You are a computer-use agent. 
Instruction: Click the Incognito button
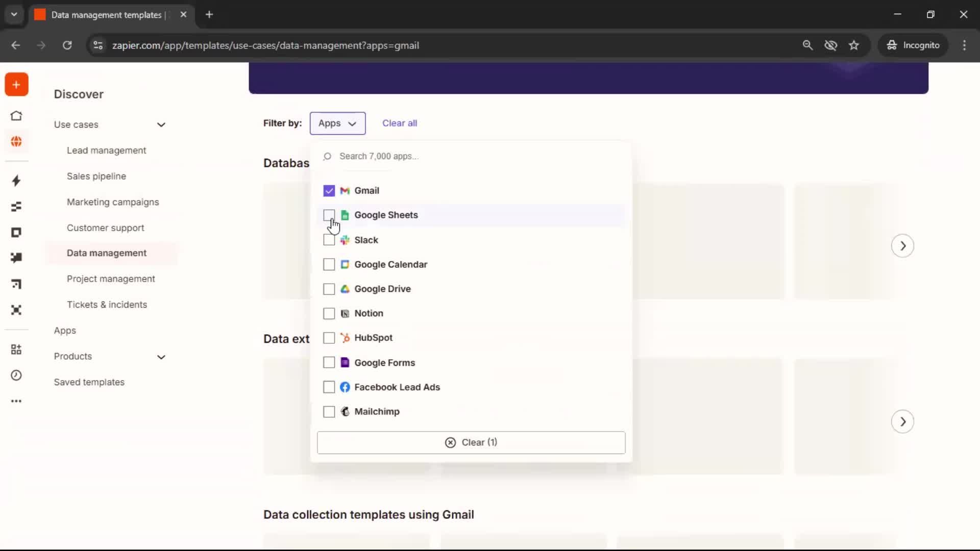click(913, 45)
